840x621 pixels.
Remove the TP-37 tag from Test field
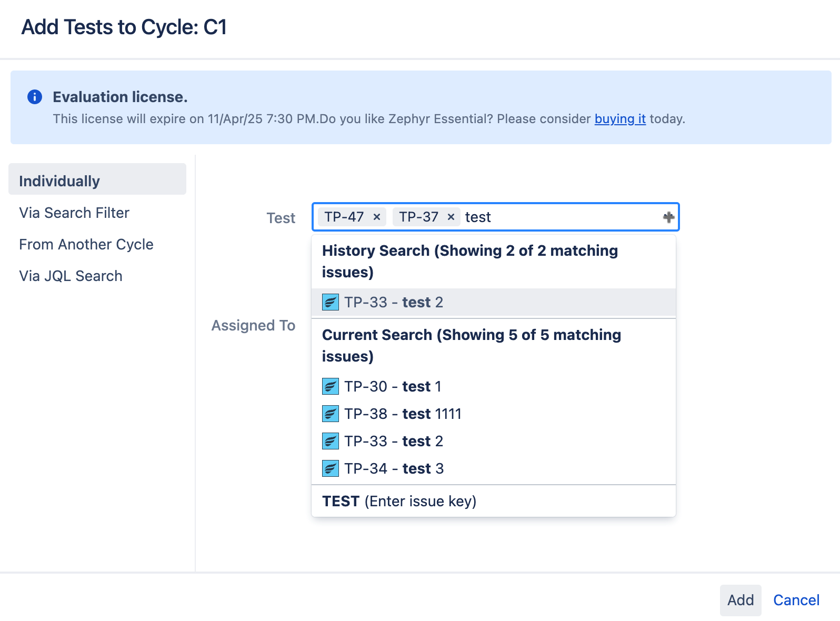[451, 217]
